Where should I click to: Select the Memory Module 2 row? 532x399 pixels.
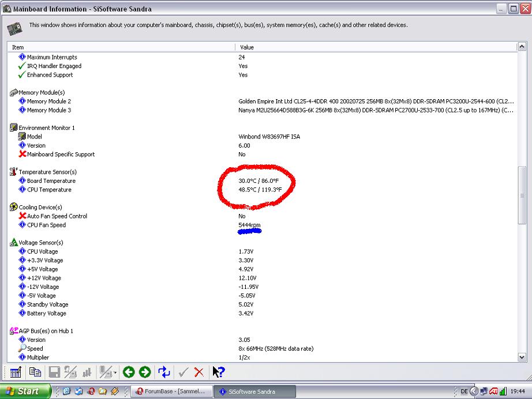(262, 101)
